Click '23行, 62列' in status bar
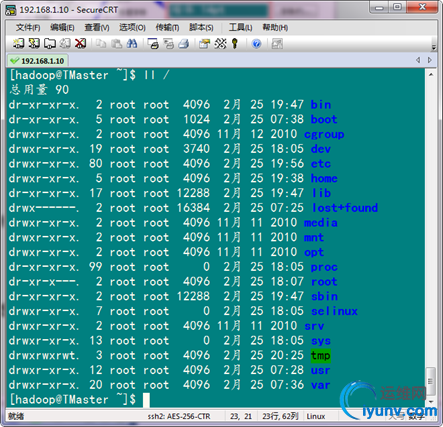Screen dimensions: 443x427 (x=280, y=416)
